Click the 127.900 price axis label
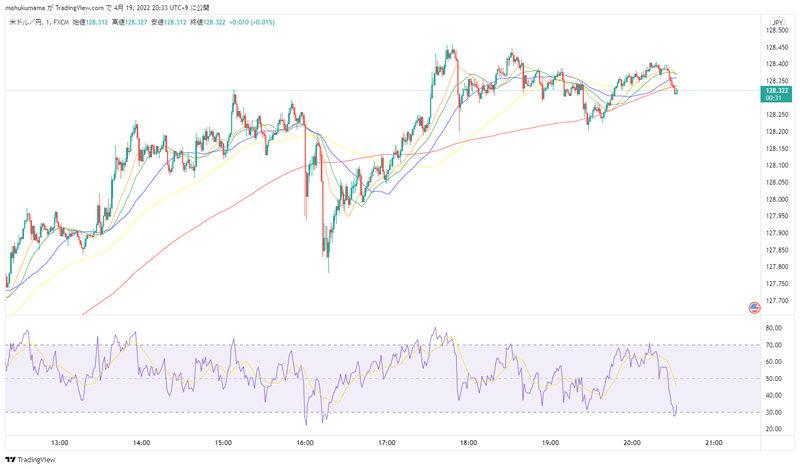The width and height of the screenshot is (800, 469). tap(777, 233)
